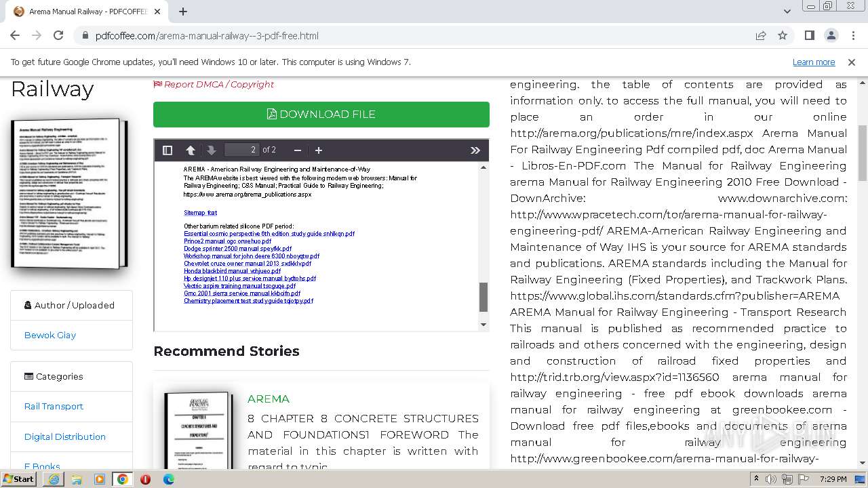Open the Arema document cover thumbnail

pos(69,193)
